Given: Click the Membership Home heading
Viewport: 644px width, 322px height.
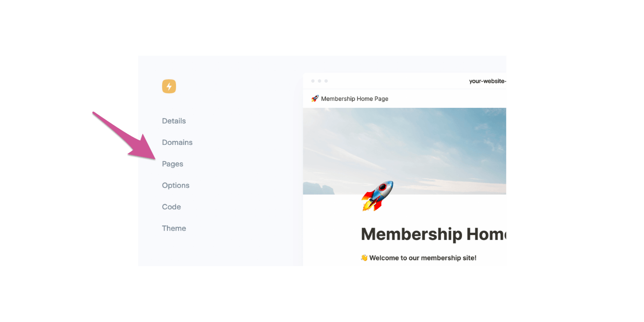Looking at the screenshot, I should [x=433, y=234].
